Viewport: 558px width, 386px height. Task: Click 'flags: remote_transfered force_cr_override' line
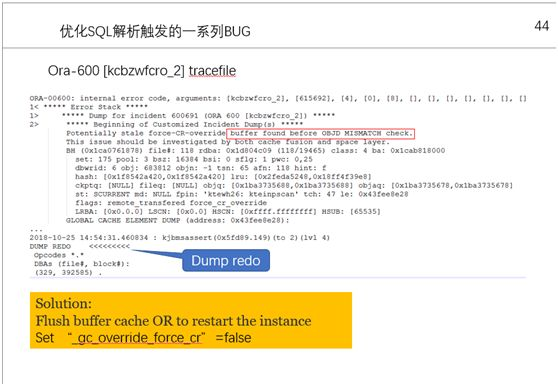pos(171,202)
